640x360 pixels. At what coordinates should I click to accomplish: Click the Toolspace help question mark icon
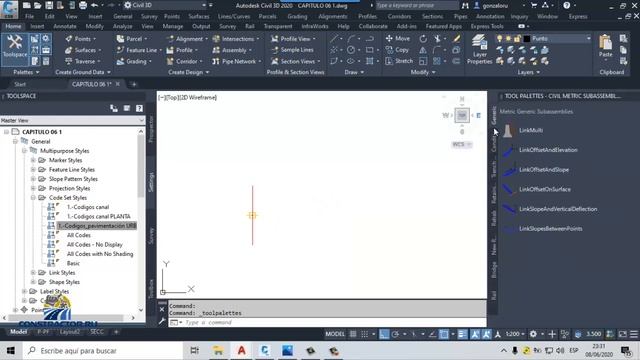139,108
